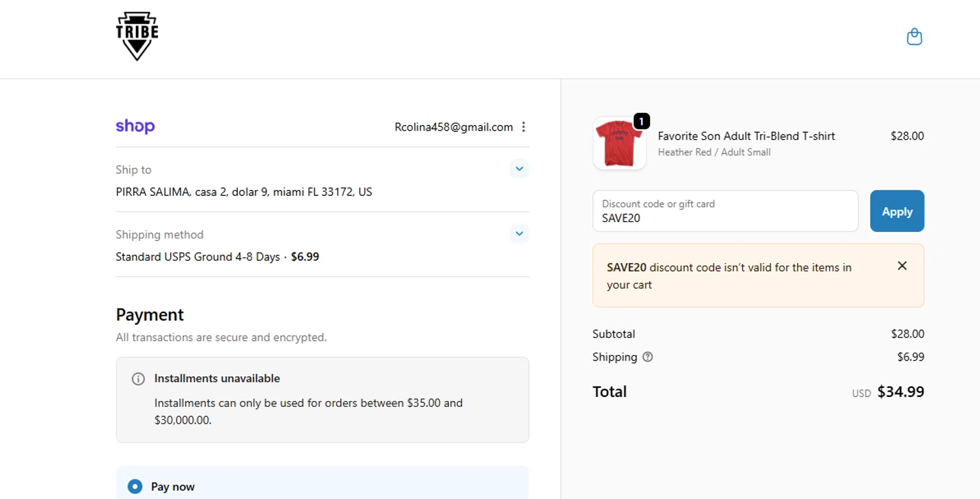Click the discount code input field
Viewport: 980px width, 499px height.
pos(725,211)
